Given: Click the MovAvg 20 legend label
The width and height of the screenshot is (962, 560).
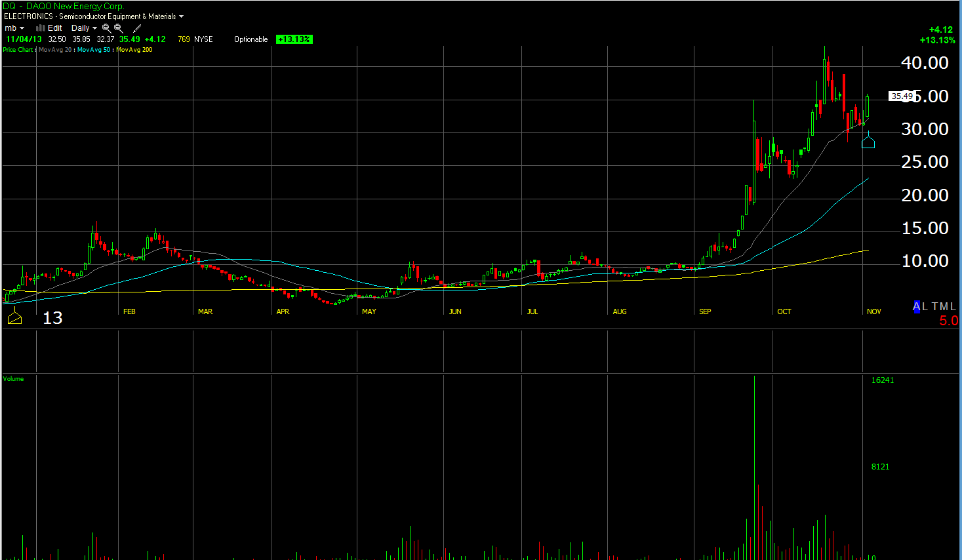Looking at the screenshot, I should pyautogui.click(x=55, y=50).
